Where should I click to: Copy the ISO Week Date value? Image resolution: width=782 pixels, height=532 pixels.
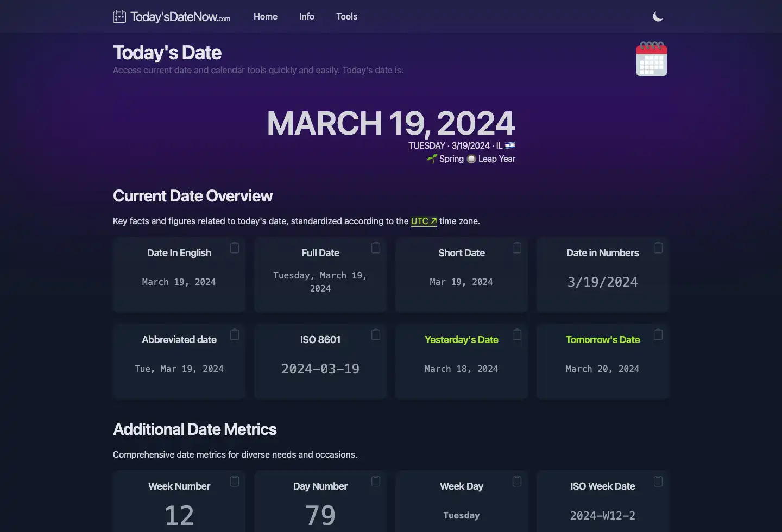(x=658, y=481)
